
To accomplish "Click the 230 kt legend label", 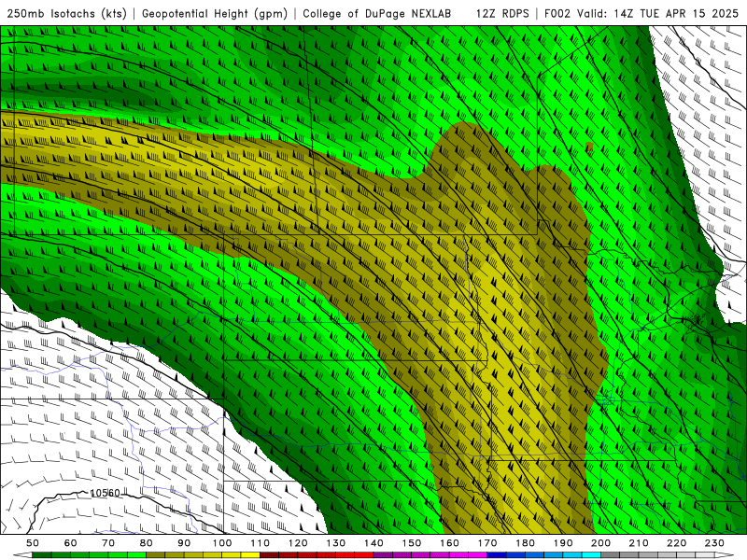I will 714,543.
